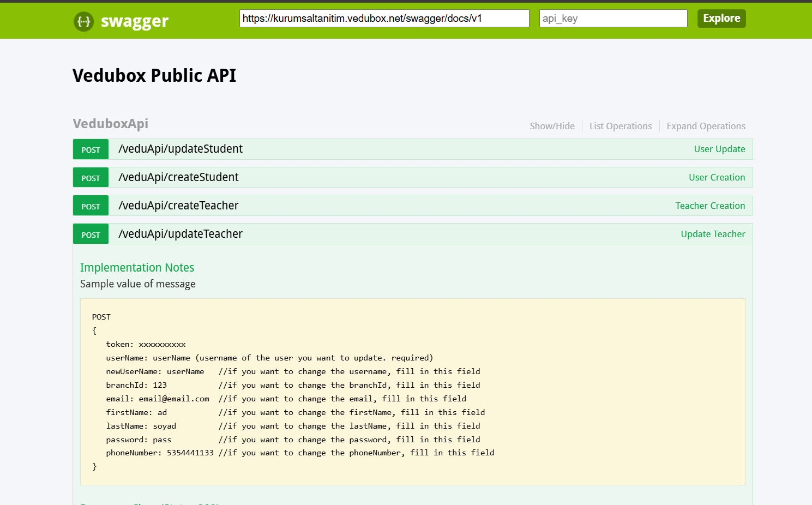Focus the api_key input box
Image resolution: width=812 pixels, height=505 pixels.
(613, 19)
